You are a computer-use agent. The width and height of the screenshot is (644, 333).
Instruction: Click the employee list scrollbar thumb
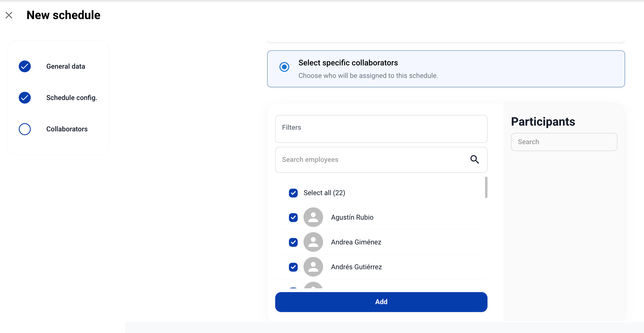(486, 187)
